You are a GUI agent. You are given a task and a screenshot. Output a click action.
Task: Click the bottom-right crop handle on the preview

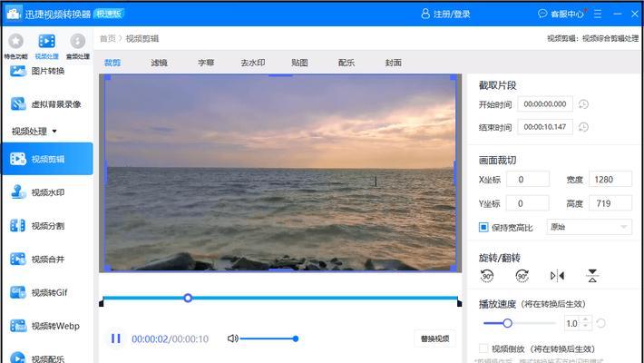(x=454, y=268)
